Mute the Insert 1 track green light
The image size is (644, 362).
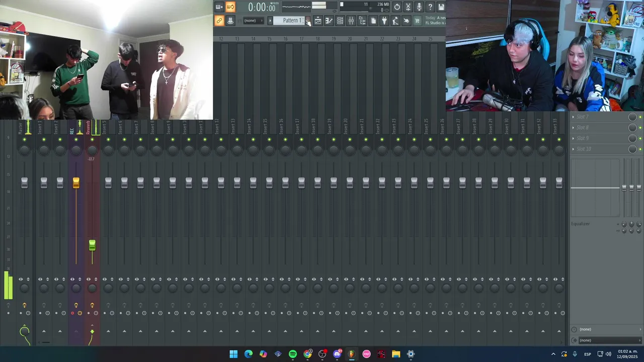pyautogui.click(x=44, y=140)
